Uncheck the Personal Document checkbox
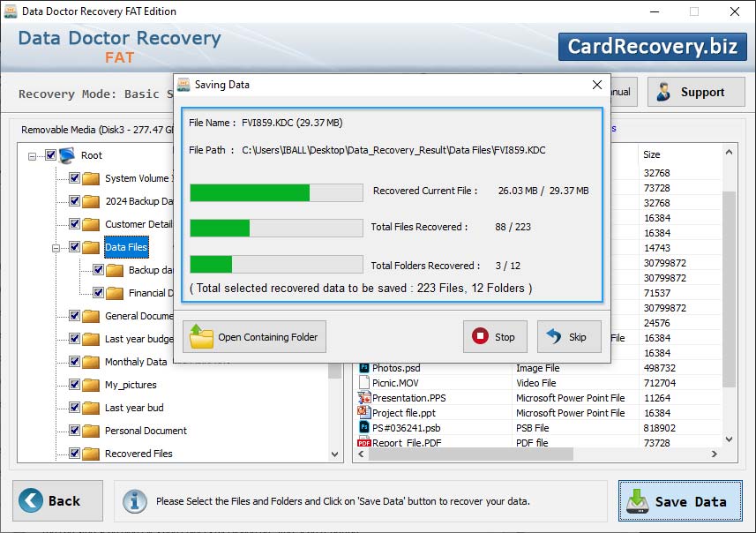 74,430
